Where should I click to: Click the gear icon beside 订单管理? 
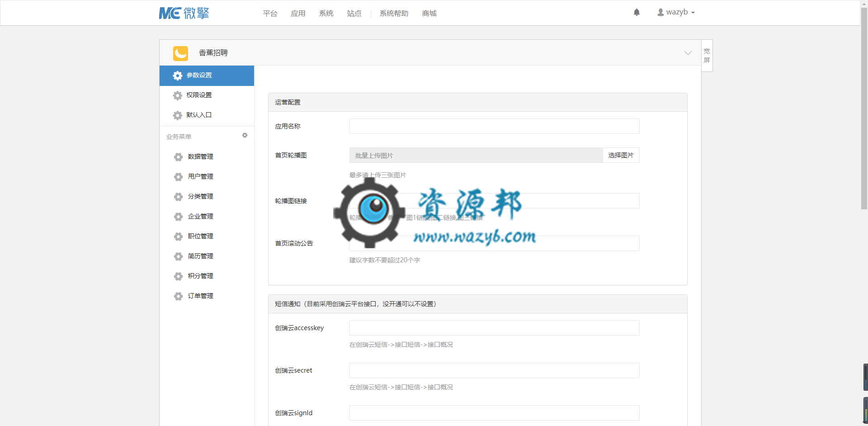click(179, 296)
